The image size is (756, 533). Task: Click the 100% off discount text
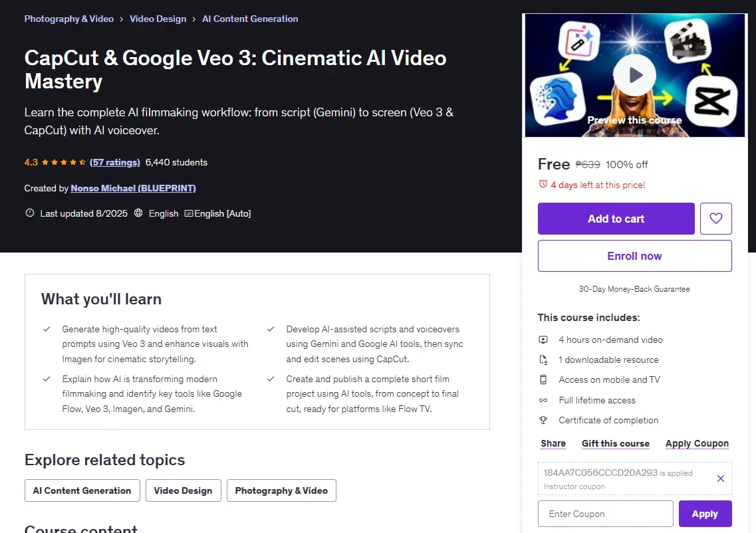click(x=626, y=165)
